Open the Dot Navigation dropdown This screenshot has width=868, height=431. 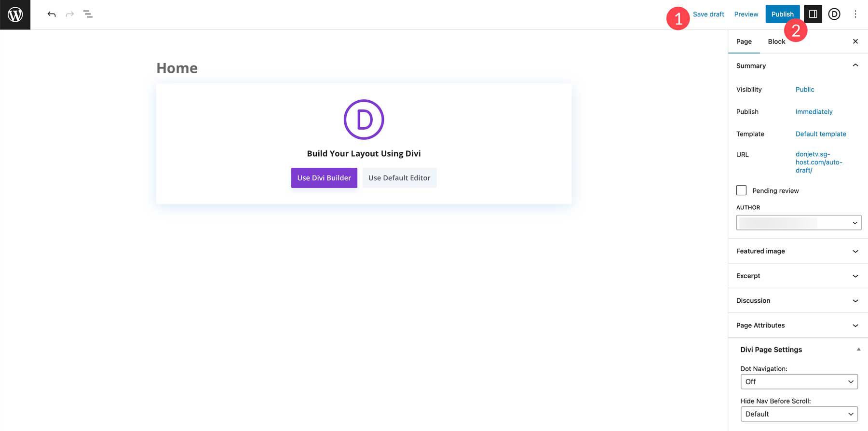point(799,381)
